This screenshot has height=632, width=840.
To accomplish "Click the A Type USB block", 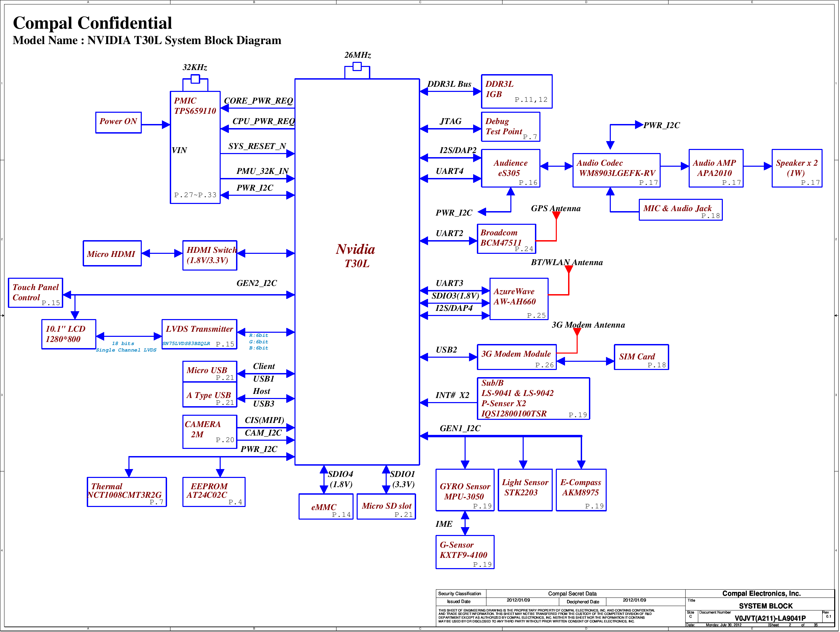I will pos(210,395).
